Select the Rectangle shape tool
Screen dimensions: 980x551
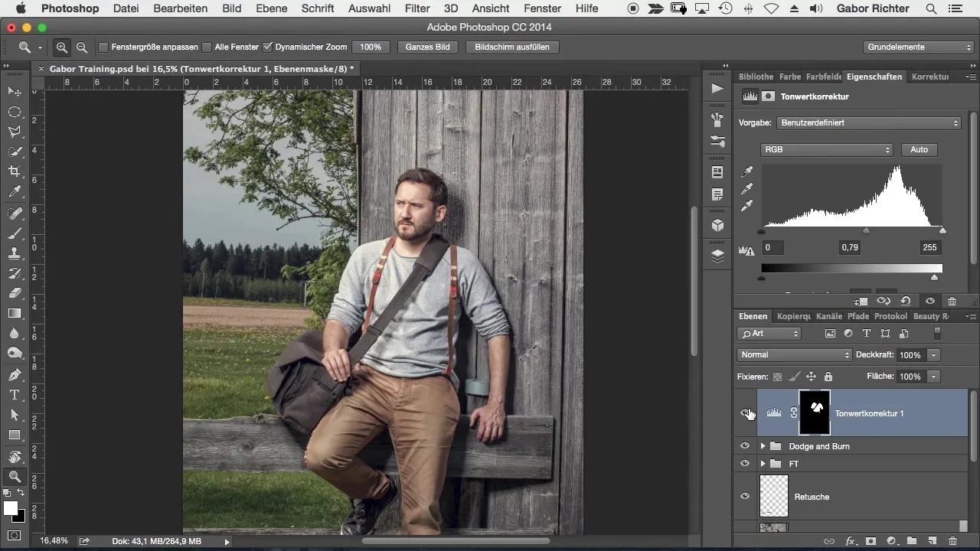15,435
